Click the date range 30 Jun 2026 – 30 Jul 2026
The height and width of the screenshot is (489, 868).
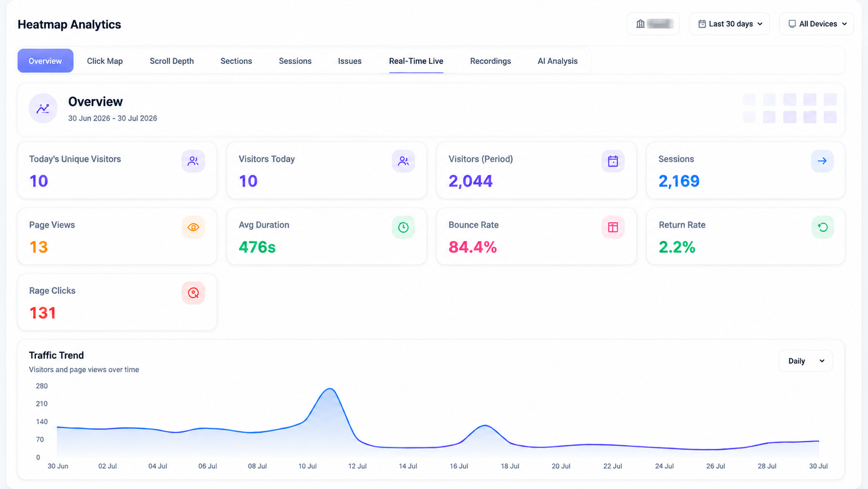coord(113,118)
